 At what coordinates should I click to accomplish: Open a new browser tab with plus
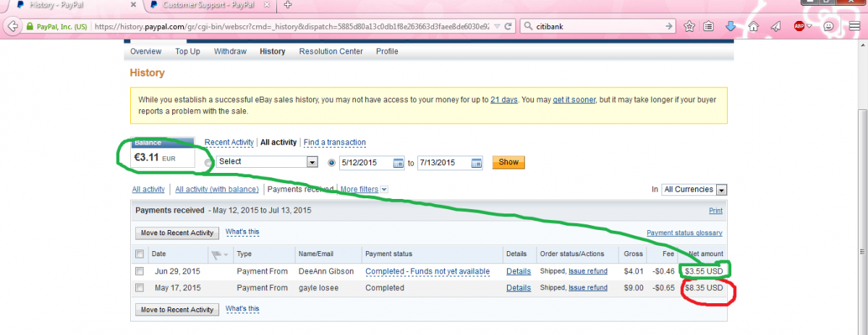click(288, 5)
